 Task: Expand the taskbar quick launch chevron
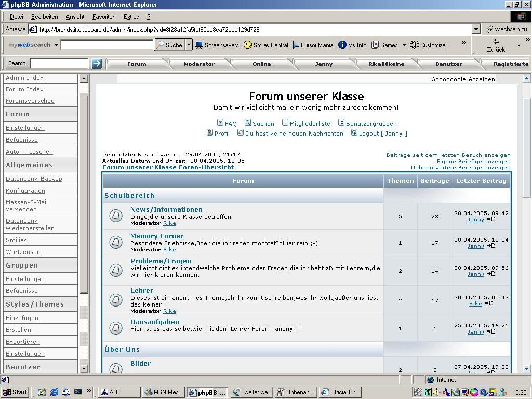(89, 391)
